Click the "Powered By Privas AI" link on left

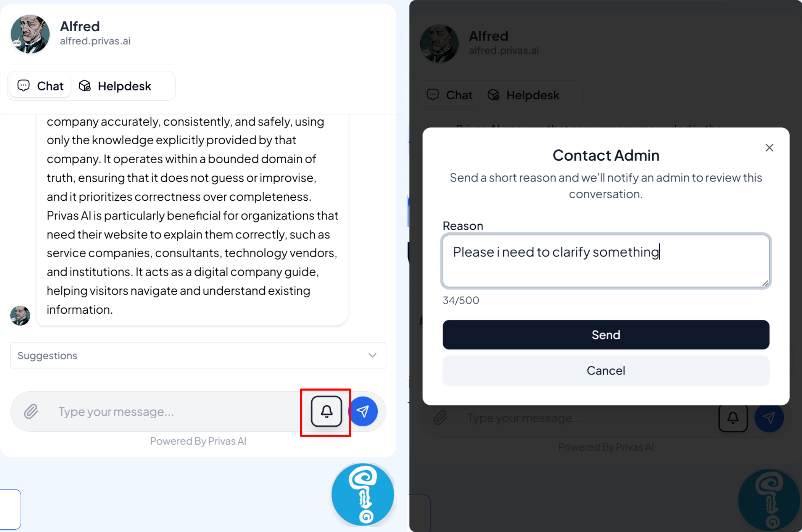pyautogui.click(x=198, y=441)
